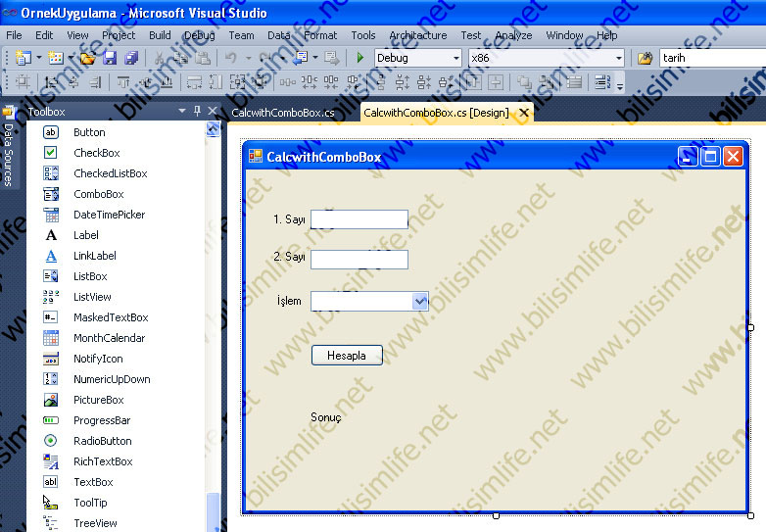
Task: Click the Make Same Size icon
Action: 238,81
